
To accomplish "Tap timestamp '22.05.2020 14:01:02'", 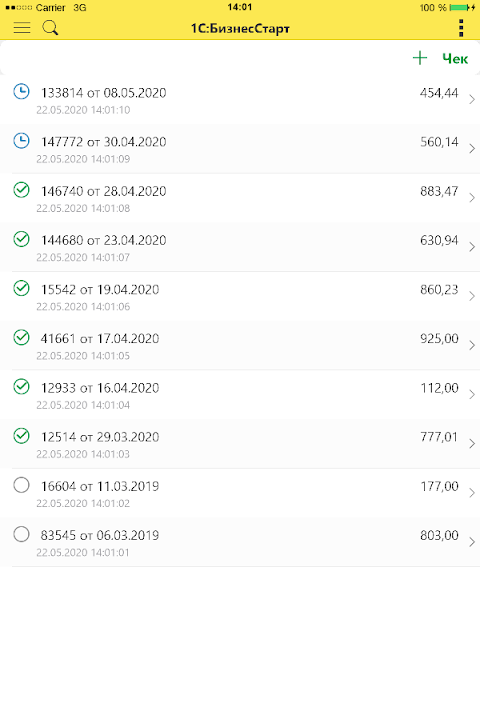I will [83, 503].
